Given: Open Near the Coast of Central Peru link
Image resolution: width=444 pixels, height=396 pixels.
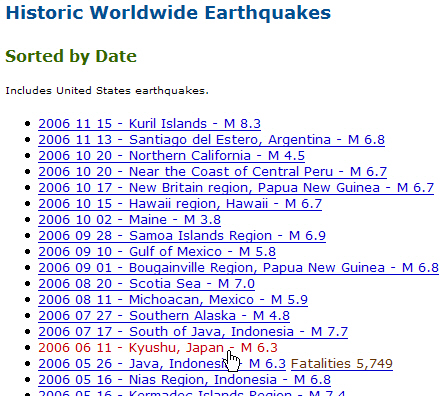Looking at the screenshot, I should 212,172.
